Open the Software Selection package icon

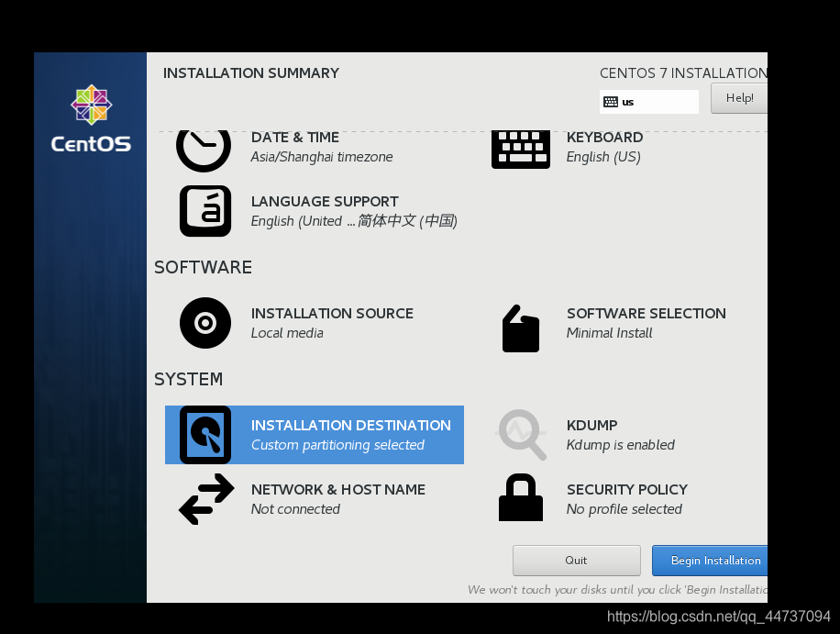pos(521,328)
